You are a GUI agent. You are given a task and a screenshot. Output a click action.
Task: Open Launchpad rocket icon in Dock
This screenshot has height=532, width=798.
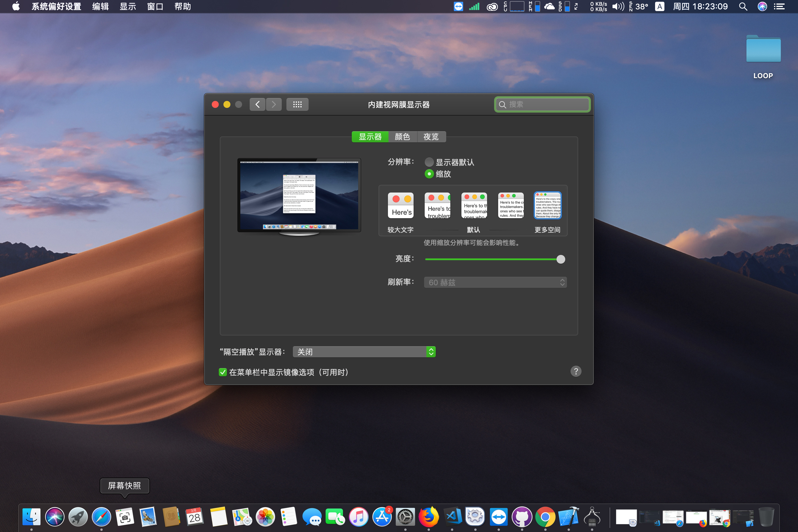(78, 517)
